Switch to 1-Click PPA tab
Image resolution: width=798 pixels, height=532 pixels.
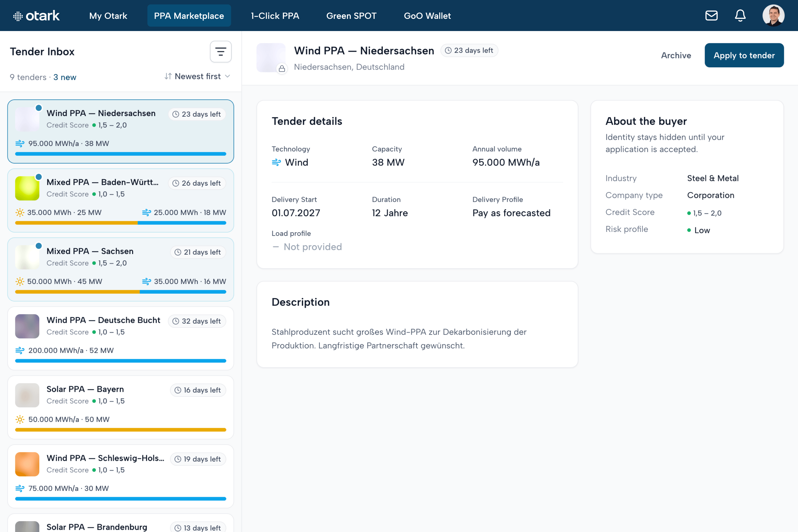[275, 16]
